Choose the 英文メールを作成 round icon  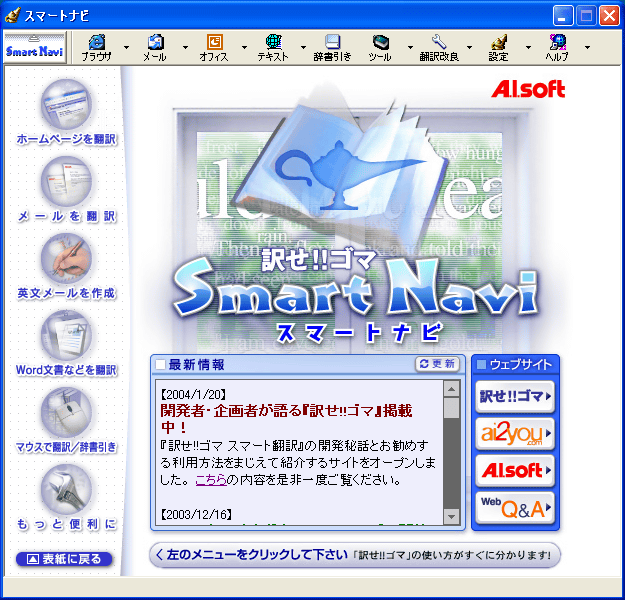coord(66,258)
